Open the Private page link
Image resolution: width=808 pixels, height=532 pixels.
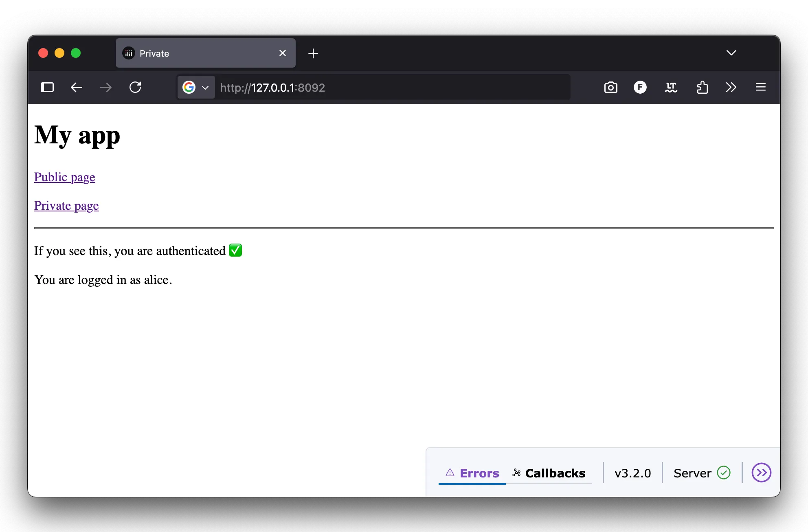(x=66, y=206)
